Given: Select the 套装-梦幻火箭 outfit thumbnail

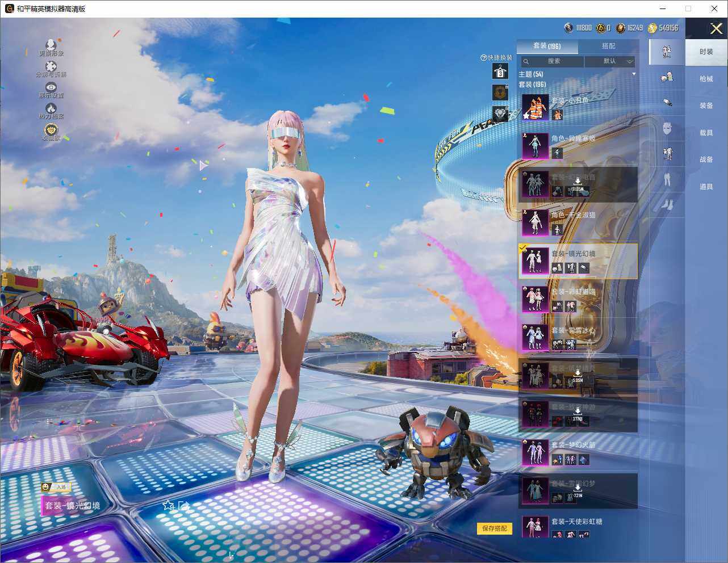Looking at the screenshot, I should point(535,452).
